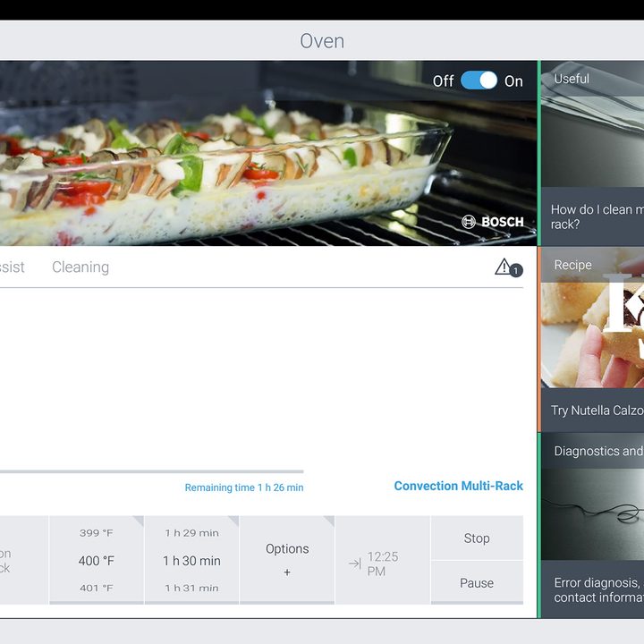Open the Diagnostics card header
This screenshot has width=644, height=644.
click(592, 451)
